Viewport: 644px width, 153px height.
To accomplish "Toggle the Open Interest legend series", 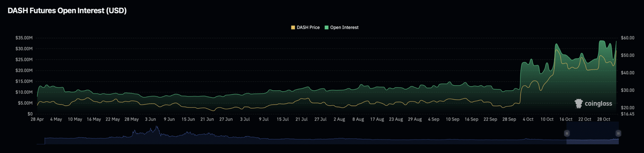I will (x=341, y=27).
